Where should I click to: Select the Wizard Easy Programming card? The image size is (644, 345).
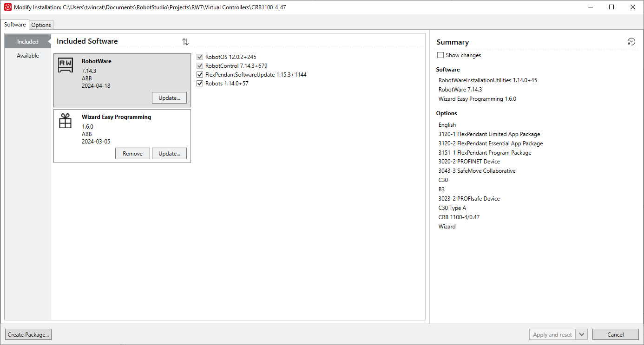click(x=122, y=136)
